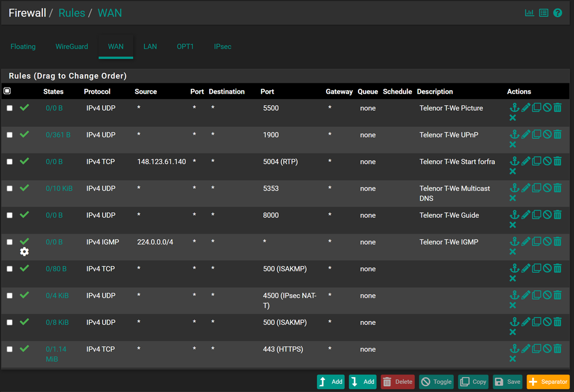Delete the 443 (HTTPS) rule via trash icon
This screenshot has width=574, height=392.
click(x=558, y=349)
